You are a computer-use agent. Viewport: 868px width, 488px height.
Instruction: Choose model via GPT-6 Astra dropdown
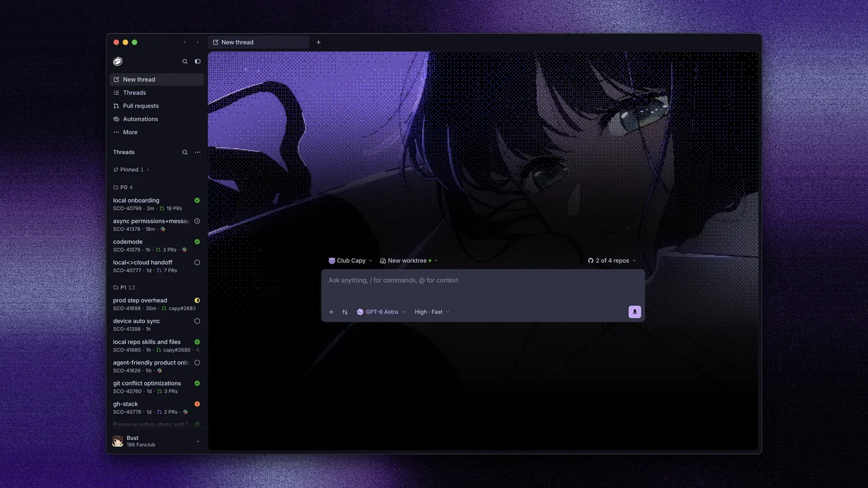click(381, 312)
